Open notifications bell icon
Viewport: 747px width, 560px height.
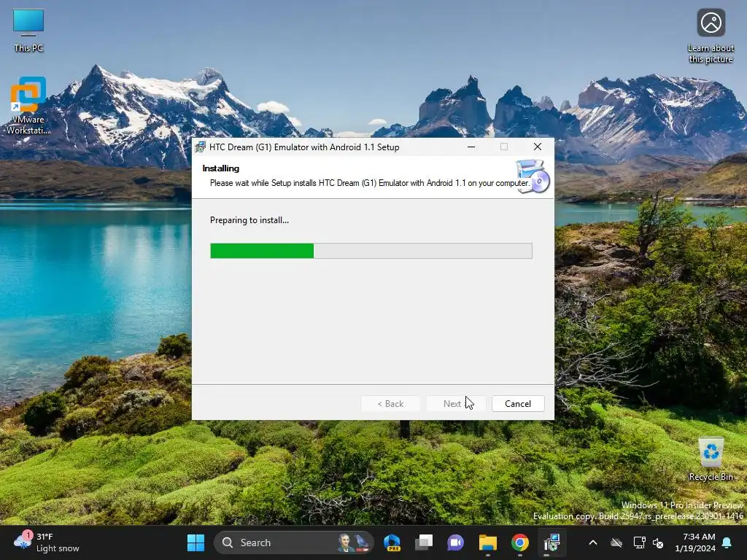(x=727, y=542)
